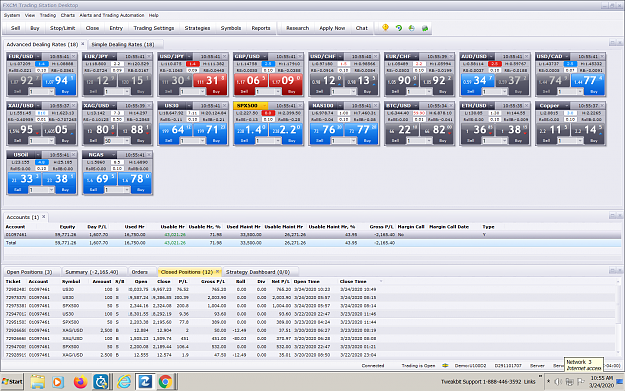
Task: Click the Symbols toolbar button
Action: click(231, 28)
